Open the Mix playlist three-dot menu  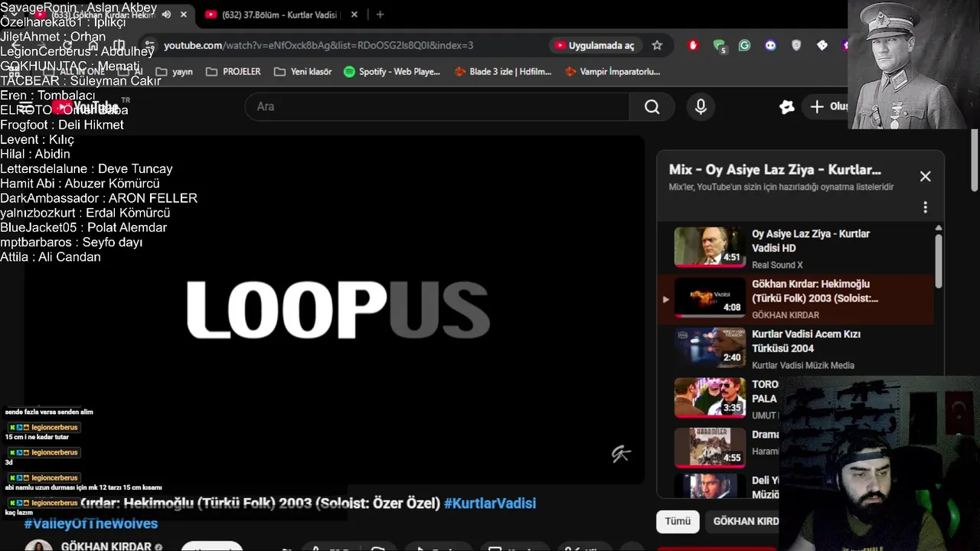(925, 207)
